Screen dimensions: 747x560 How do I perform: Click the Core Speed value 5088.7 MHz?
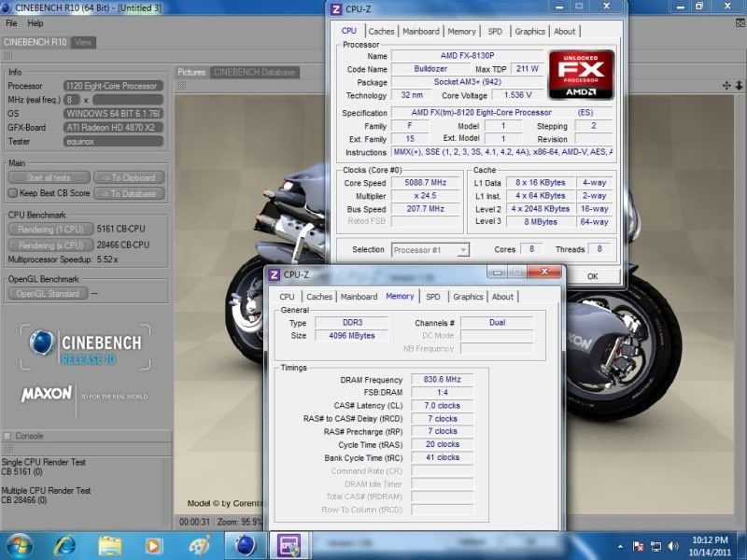pyautogui.click(x=426, y=182)
